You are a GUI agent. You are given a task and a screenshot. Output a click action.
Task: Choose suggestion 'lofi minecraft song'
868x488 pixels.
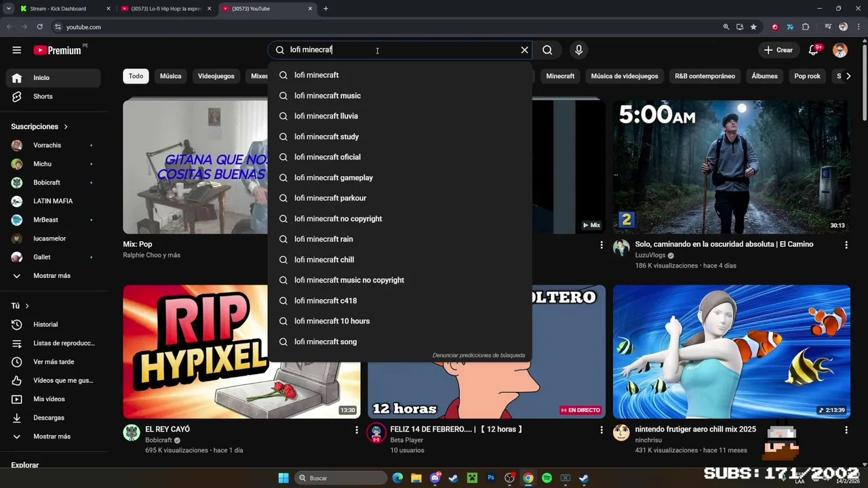[x=400, y=342]
